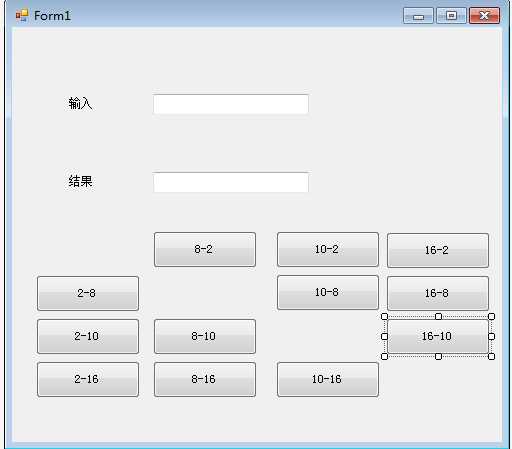Click the Form1 application icon
This screenshot has height=449, width=512.
[x=22, y=16]
